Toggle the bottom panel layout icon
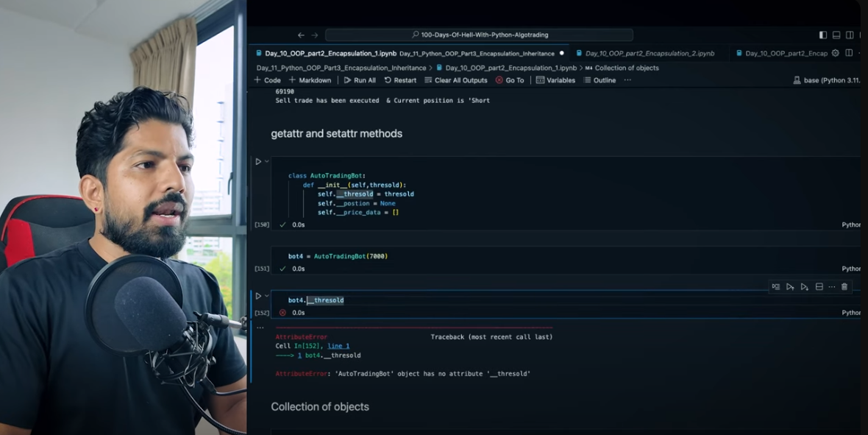 coord(836,35)
